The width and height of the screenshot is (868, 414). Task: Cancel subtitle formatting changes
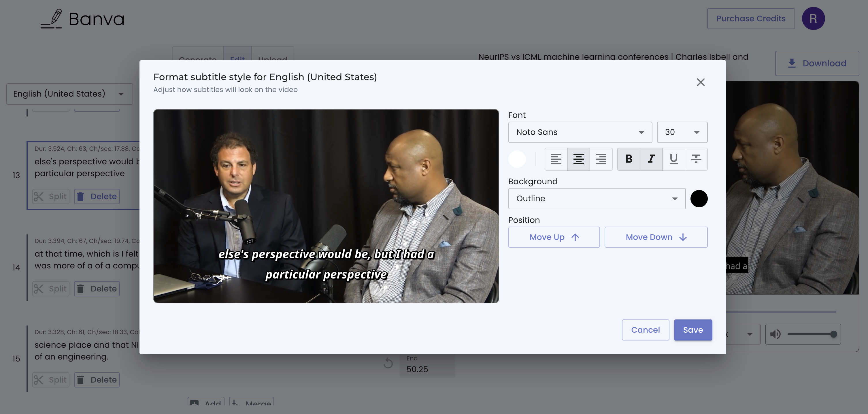point(645,330)
